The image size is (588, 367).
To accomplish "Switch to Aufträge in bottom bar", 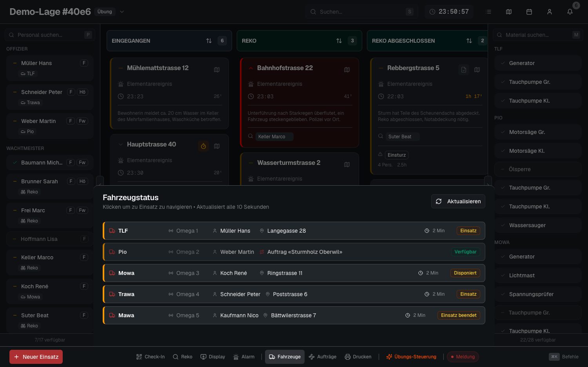I will coord(323,357).
